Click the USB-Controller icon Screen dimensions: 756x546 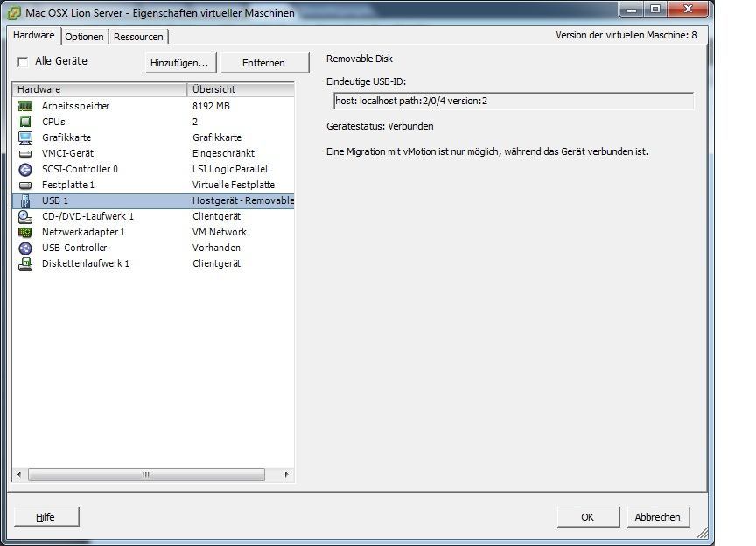point(25,248)
